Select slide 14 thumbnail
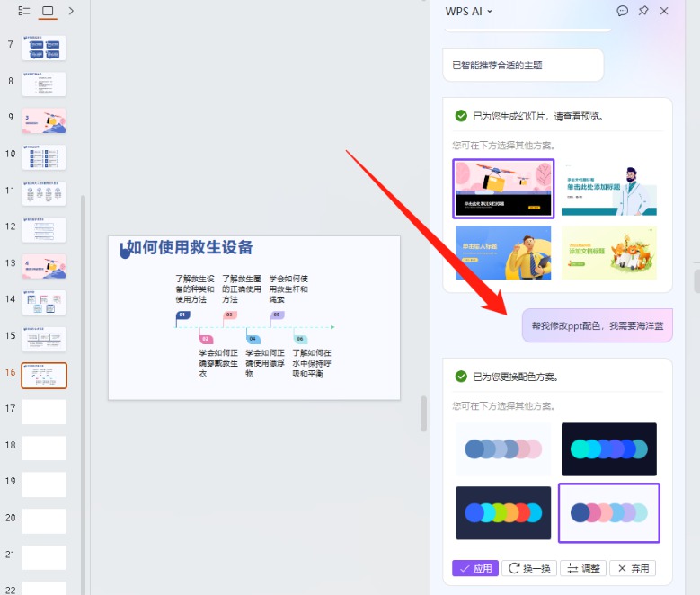 click(x=44, y=303)
